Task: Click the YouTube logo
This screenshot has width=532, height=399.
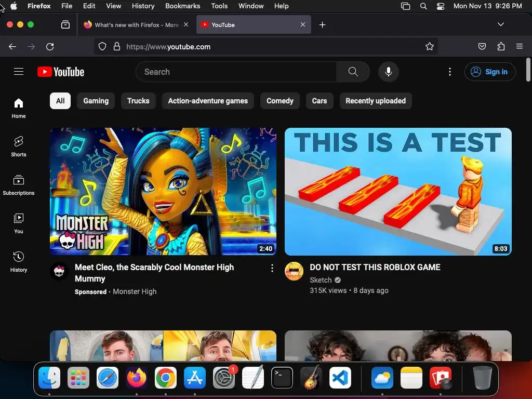Action: coord(61,72)
